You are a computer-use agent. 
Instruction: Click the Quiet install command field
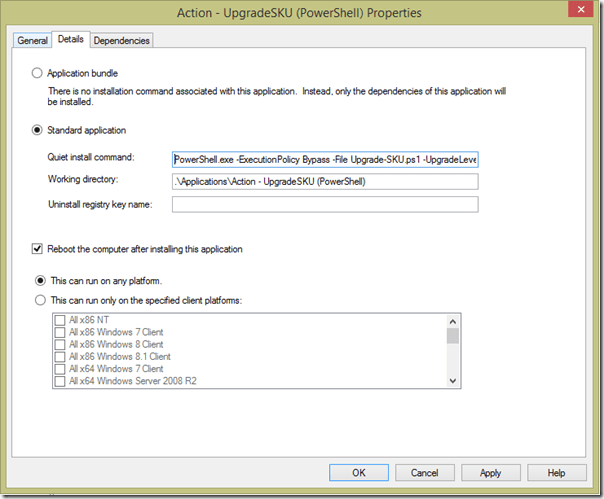(324, 158)
